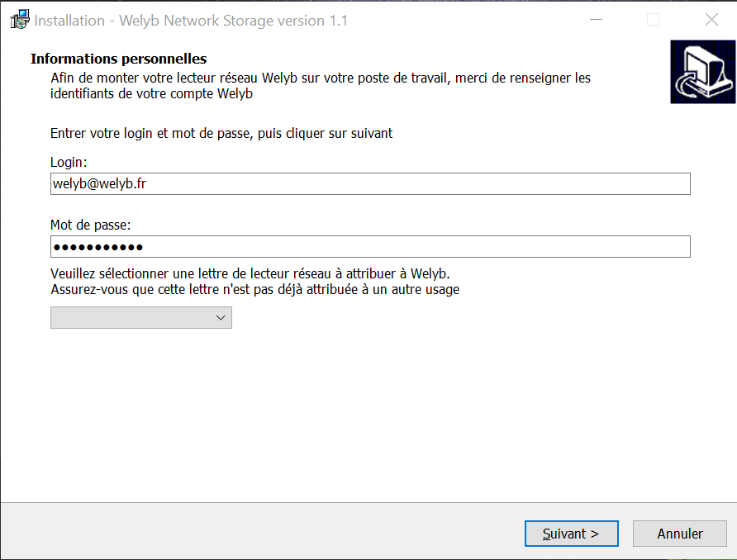The height and width of the screenshot is (560, 737).
Task: Click the Annuler button
Action: click(680, 534)
